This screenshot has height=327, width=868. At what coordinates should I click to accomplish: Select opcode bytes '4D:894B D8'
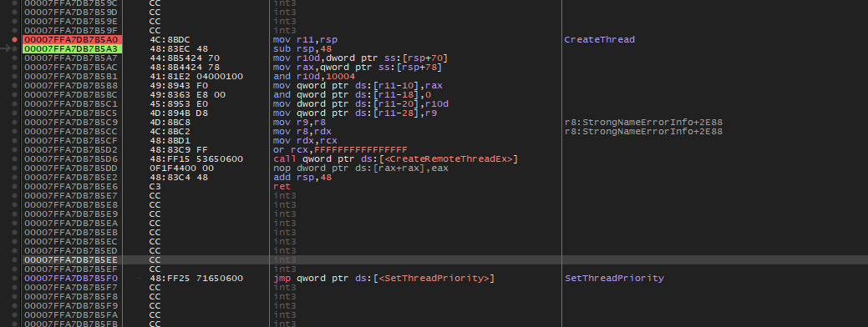(x=179, y=113)
